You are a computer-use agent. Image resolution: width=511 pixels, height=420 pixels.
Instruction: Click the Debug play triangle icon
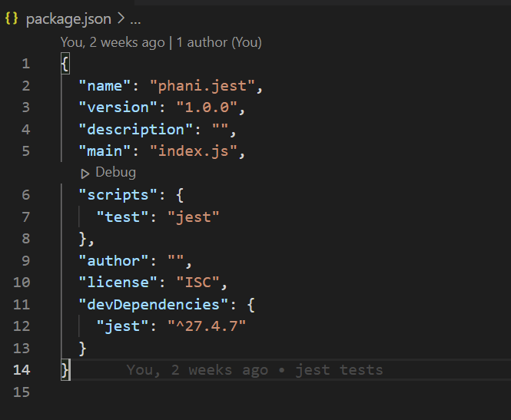pos(85,173)
